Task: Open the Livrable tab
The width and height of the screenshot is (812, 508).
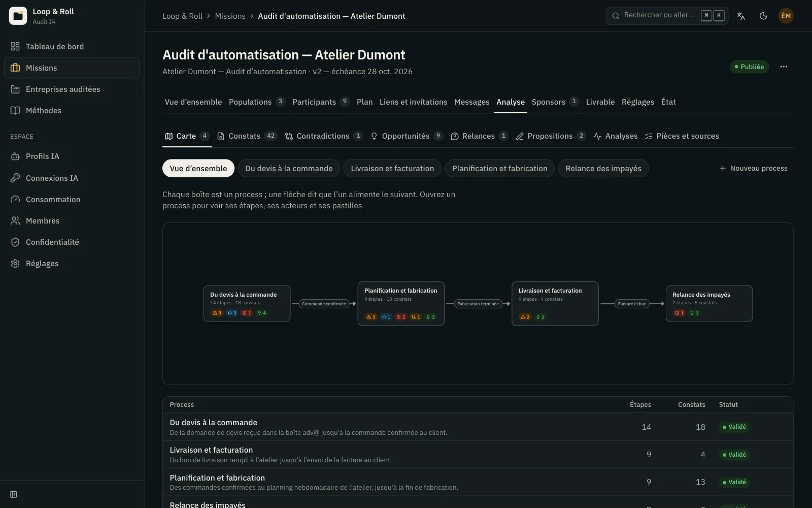Action: point(600,102)
